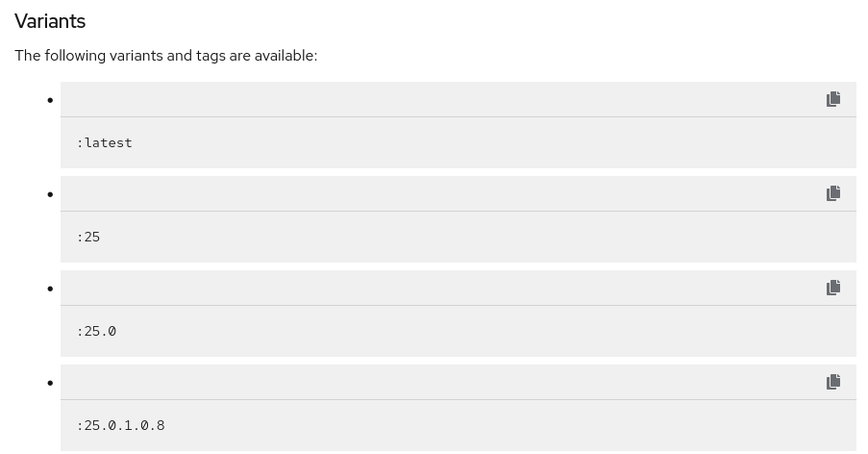The width and height of the screenshot is (868, 454).
Task: Click the bullet beside the :25.0 block
Action: [x=50, y=289]
